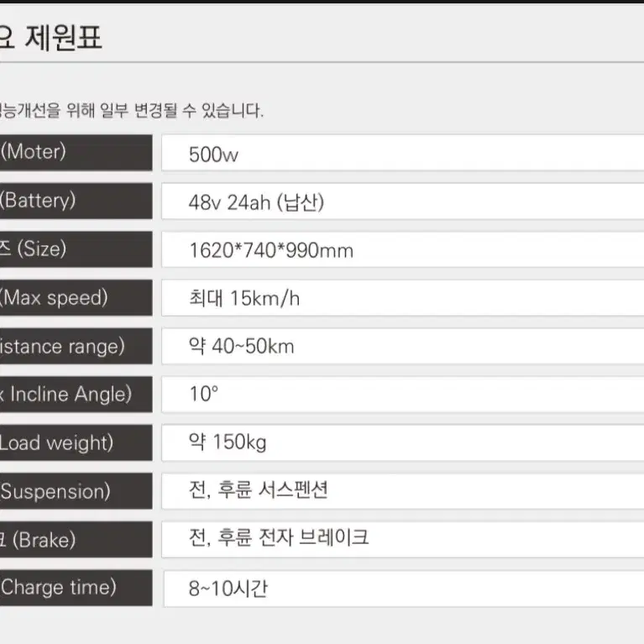
Task: Click the Load weight label cell
Action: (x=76, y=442)
